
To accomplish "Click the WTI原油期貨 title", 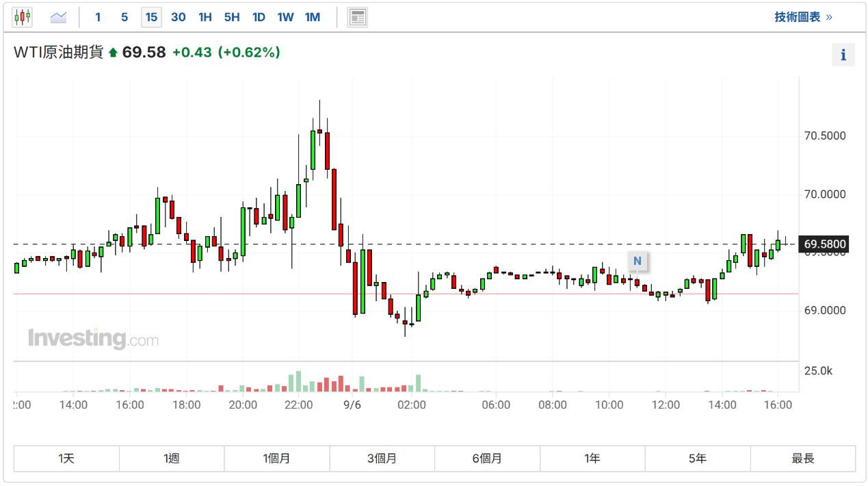I will pos(59,53).
